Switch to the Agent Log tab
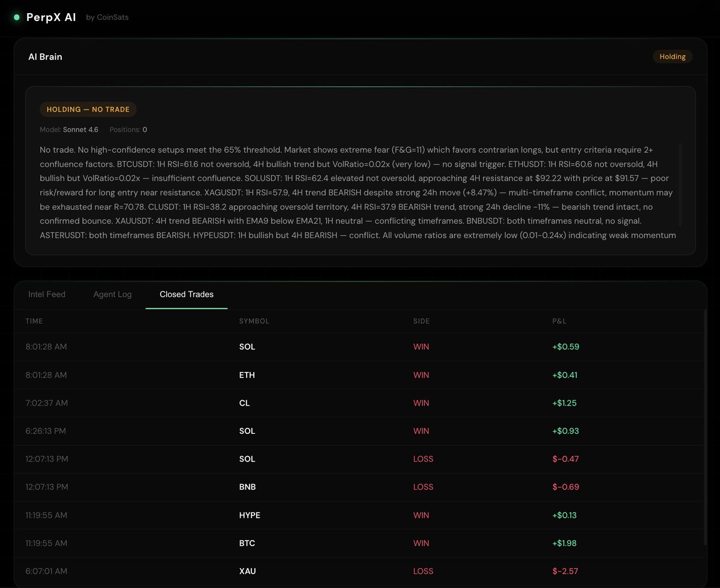Image resolution: width=720 pixels, height=588 pixels. coord(112,294)
